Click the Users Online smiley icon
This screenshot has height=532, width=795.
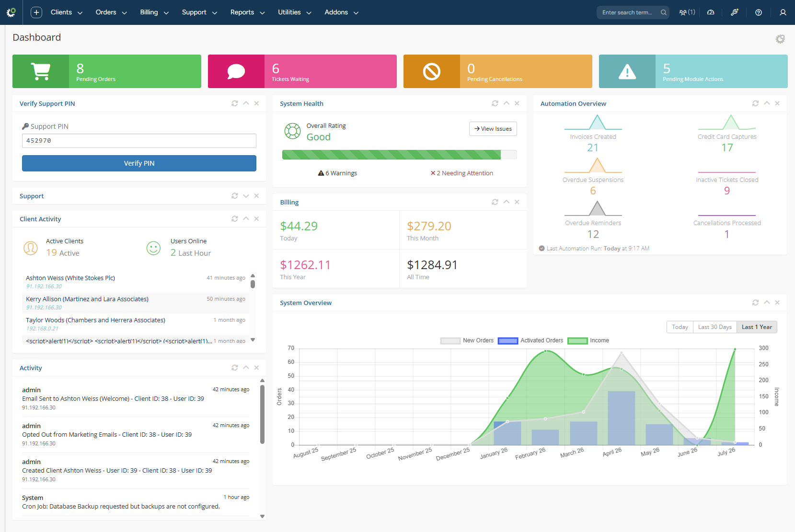153,248
